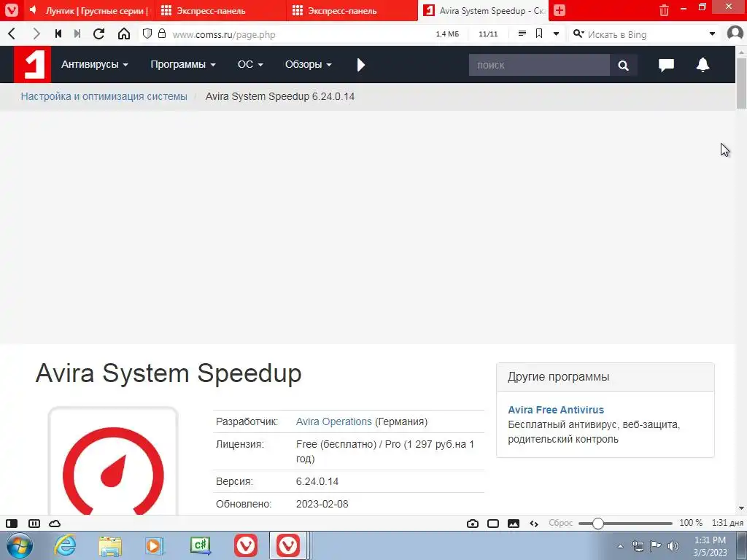Open the sync cloud icon
747x560 pixels.
point(55,524)
